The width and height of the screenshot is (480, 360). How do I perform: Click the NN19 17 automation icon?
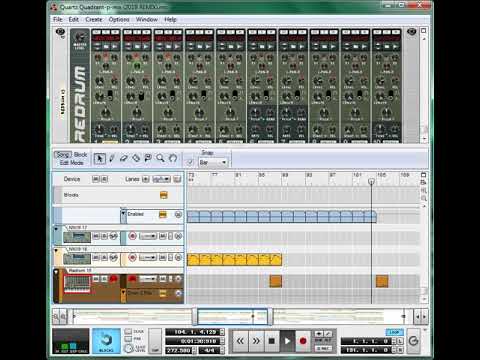point(113,236)
